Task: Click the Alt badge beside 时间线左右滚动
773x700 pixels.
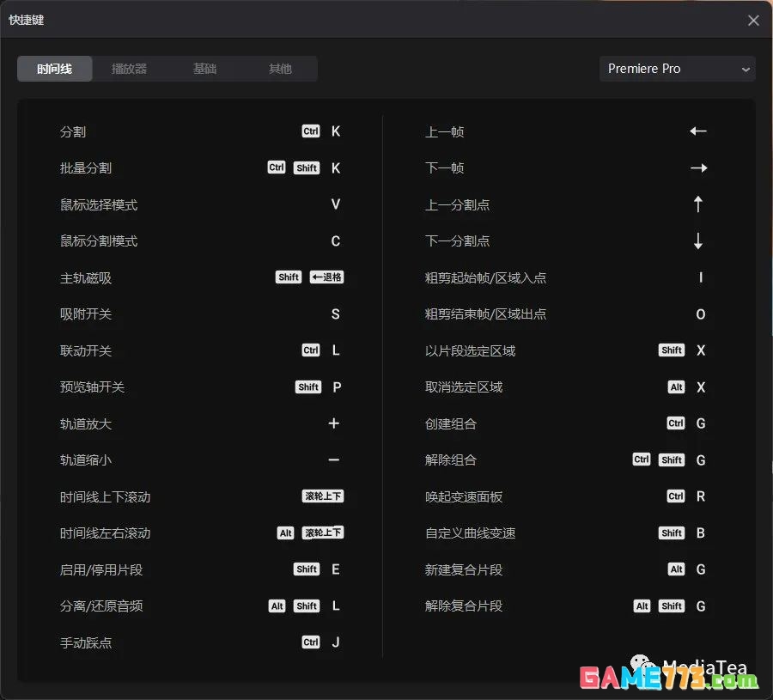Action: coord(284,533)
